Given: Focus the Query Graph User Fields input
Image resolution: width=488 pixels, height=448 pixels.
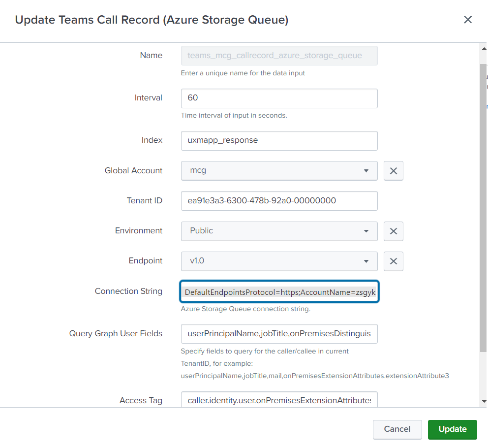Looking at the screenshot, I should (x=279, y=334).
